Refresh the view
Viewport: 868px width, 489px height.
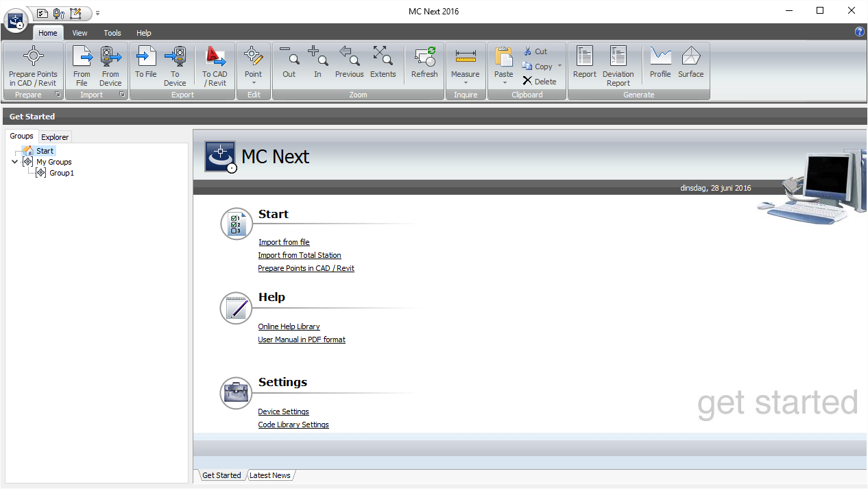coord(424,63)
